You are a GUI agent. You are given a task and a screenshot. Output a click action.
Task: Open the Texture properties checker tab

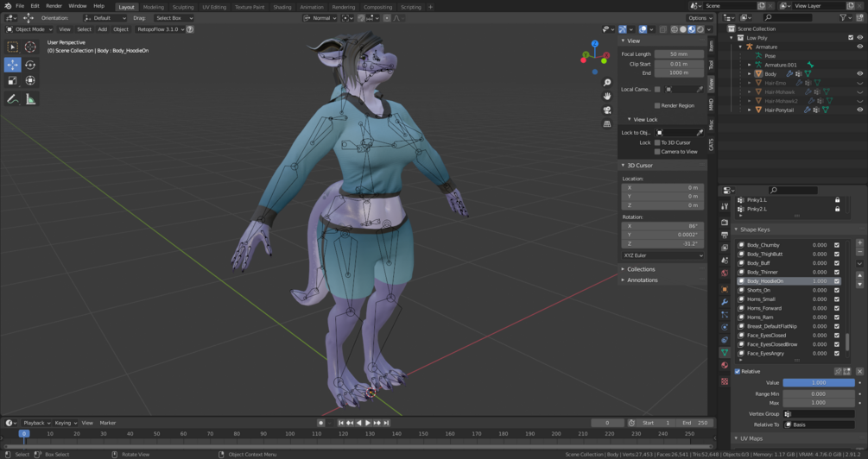pyautogui.click(x=725, y=381)
